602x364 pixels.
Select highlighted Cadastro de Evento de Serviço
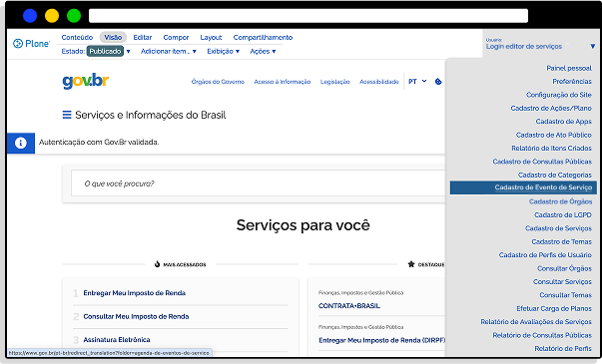(523, 187)
